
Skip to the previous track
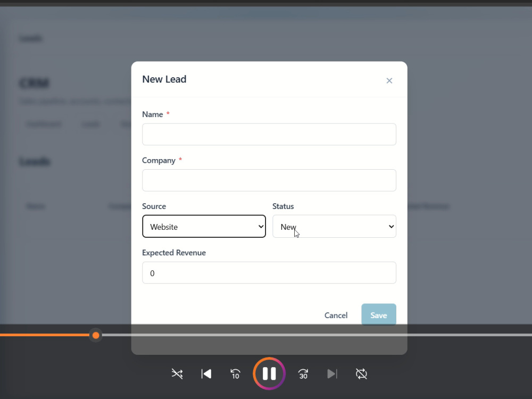coord(206,374)
